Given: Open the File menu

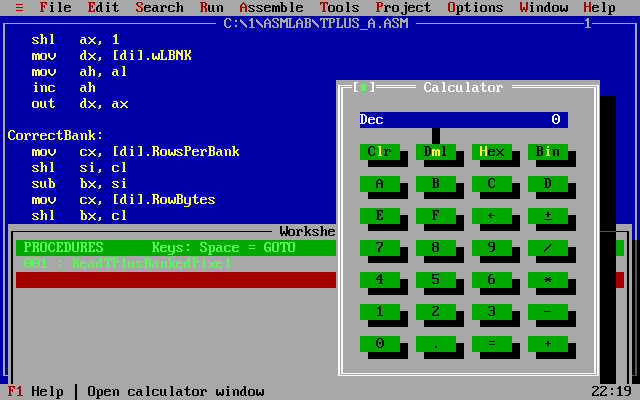Looking at the screenshot, I should pyautogui.click(x=55, y=7).
